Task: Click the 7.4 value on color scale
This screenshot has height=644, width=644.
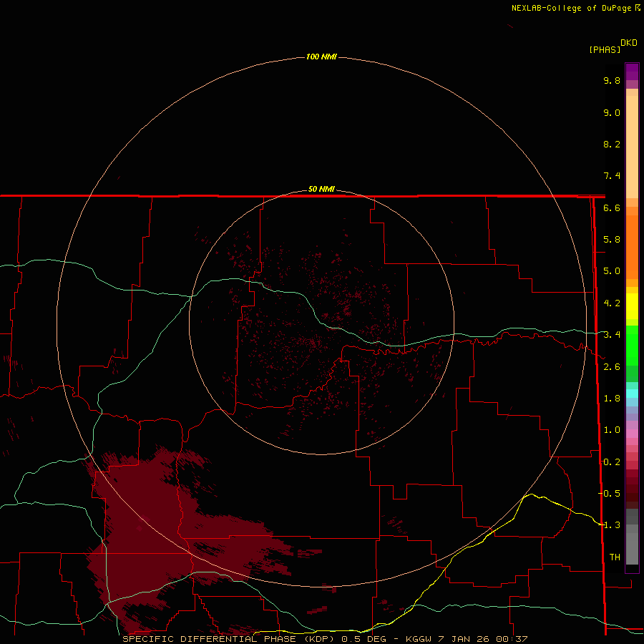Action: click(x=612, y=176)
